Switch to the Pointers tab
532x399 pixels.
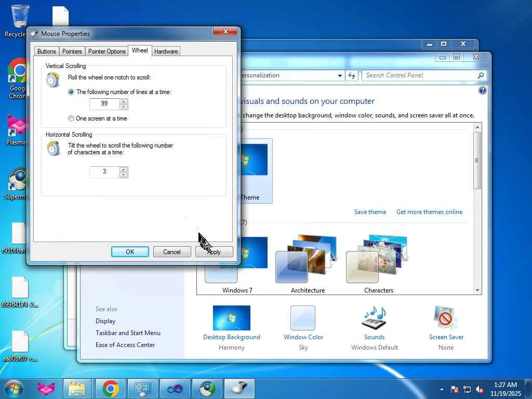point(72,51)
